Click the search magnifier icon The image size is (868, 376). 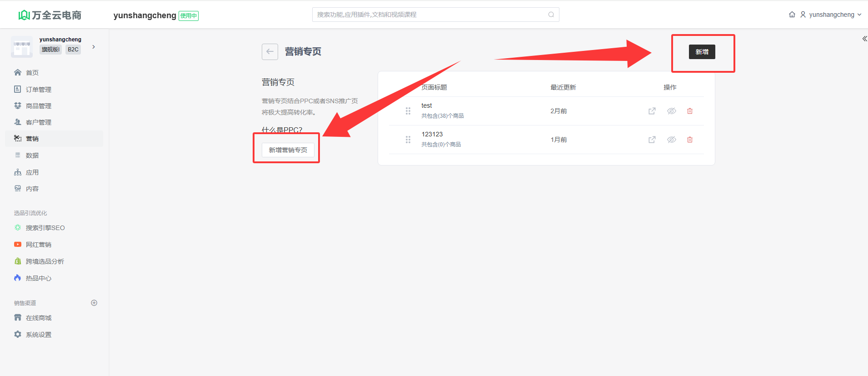(551, 15)
